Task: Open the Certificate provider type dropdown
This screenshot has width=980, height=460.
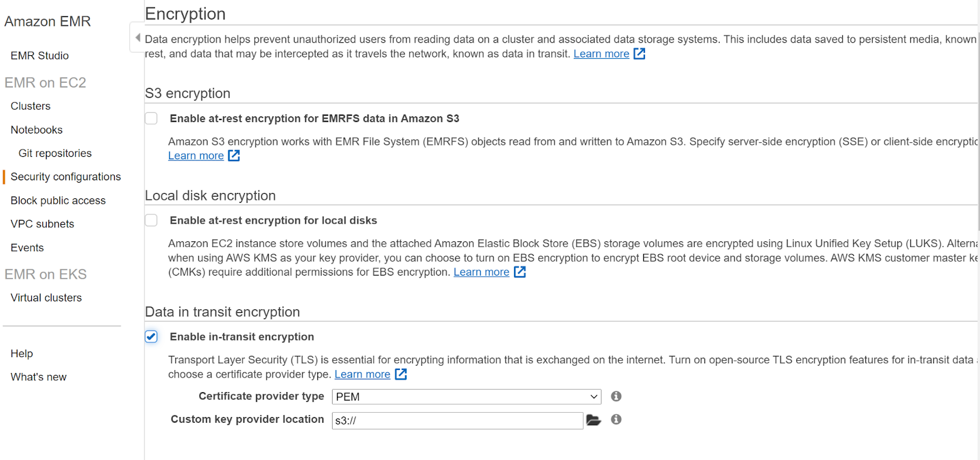Action: click(466, 397)
